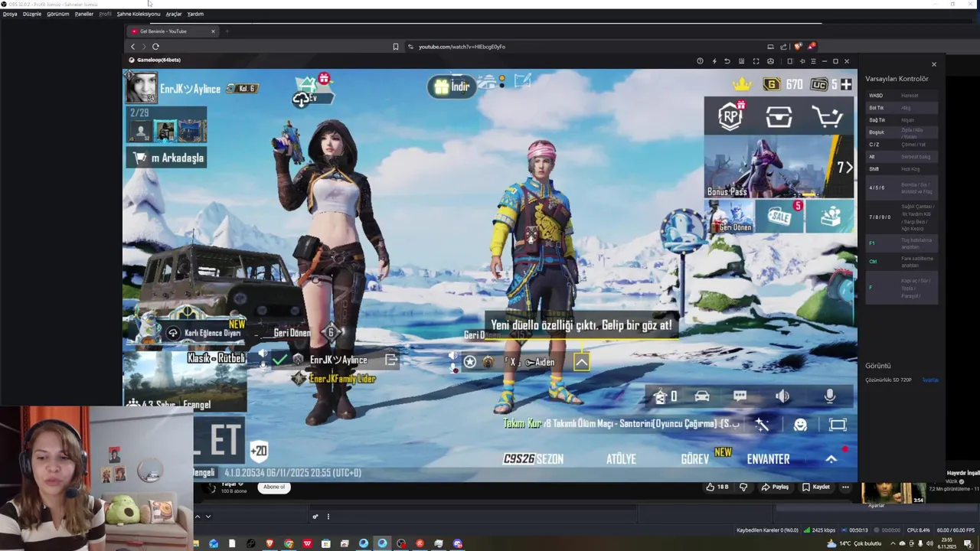
Task: Open the Gameloop hamburger menu
Action: [x=813, y=61]
